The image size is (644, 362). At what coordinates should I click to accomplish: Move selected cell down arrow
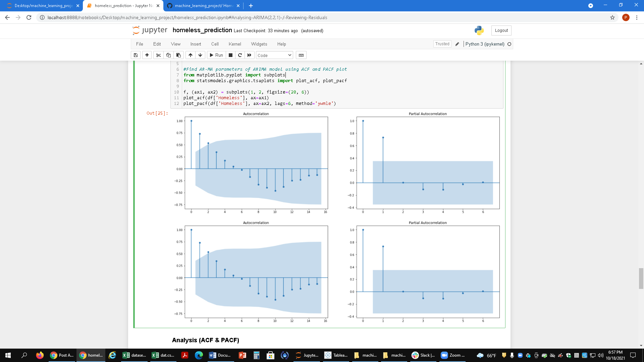tap(200, 55)
